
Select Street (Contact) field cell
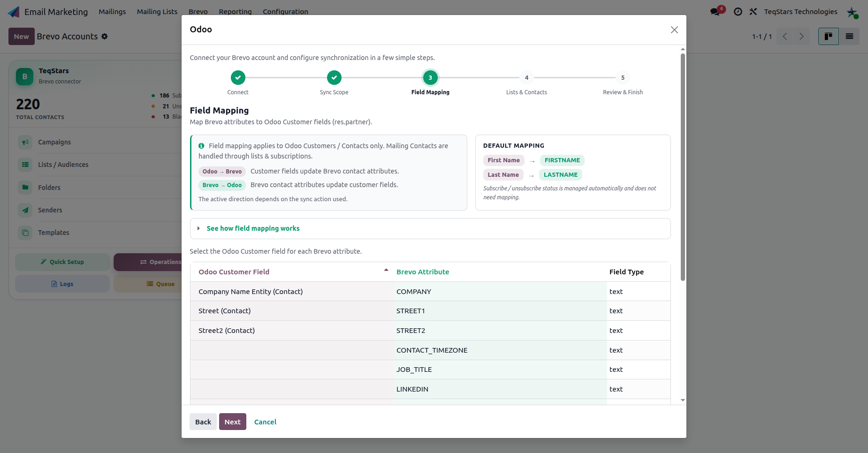click(292, 311)
